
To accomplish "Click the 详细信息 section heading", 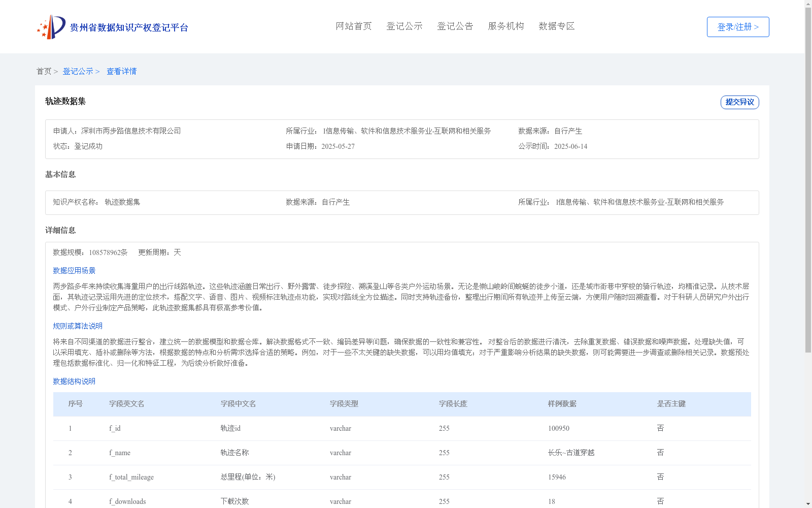I will (60, 231).
